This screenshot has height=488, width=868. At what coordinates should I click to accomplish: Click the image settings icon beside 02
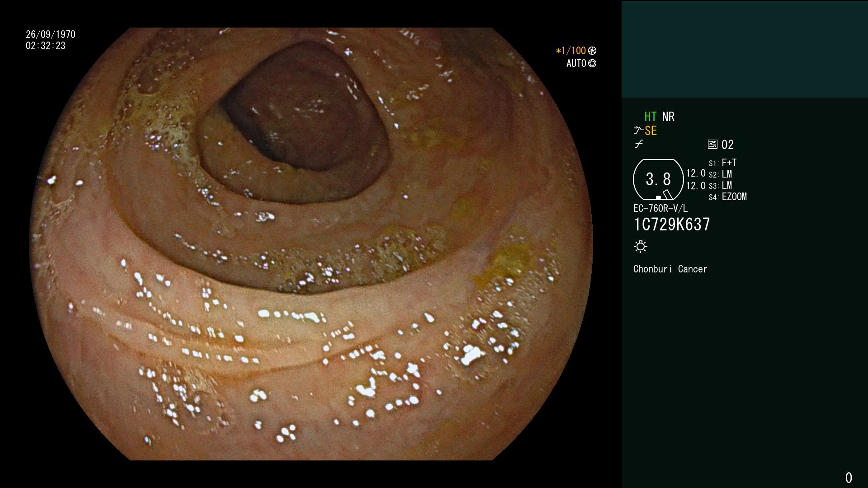pyautogui.click(x=712, y=145)
